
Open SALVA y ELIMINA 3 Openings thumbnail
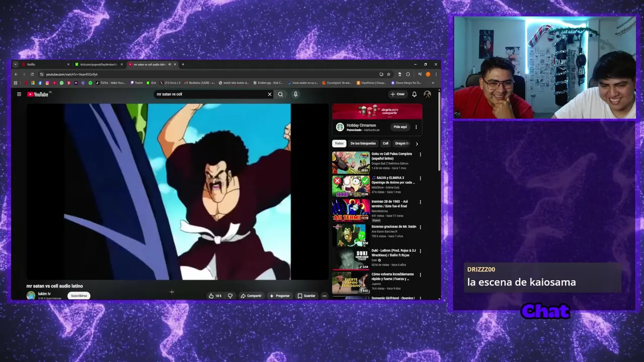click(x=351, y=187)
